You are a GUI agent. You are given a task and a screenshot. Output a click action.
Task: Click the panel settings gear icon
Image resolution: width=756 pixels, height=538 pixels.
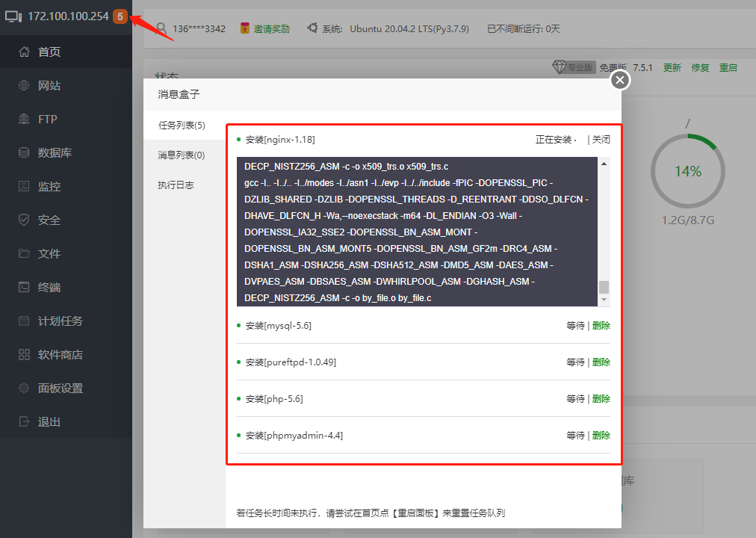tap(24, 389)
